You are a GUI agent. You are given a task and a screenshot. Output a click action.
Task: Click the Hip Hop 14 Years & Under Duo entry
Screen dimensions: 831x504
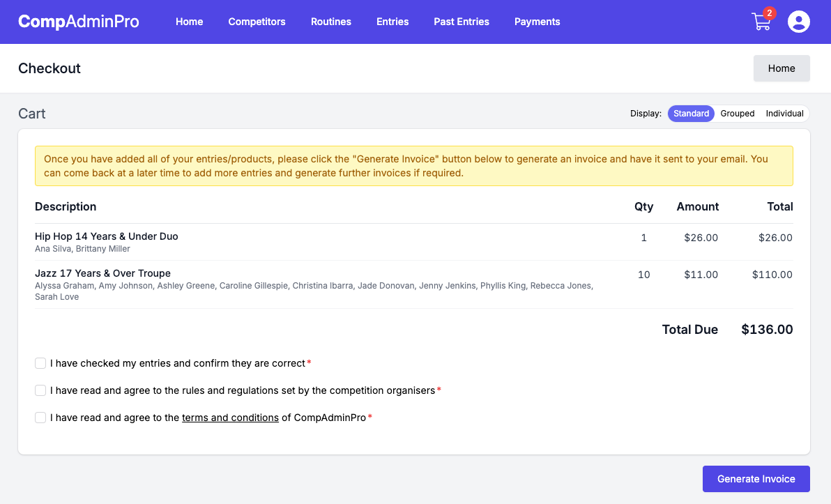click(107, 236)
